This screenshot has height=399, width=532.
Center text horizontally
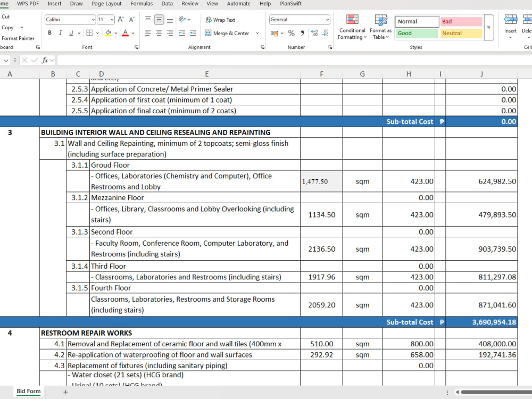pyautogui.click(x=159, y=33)
